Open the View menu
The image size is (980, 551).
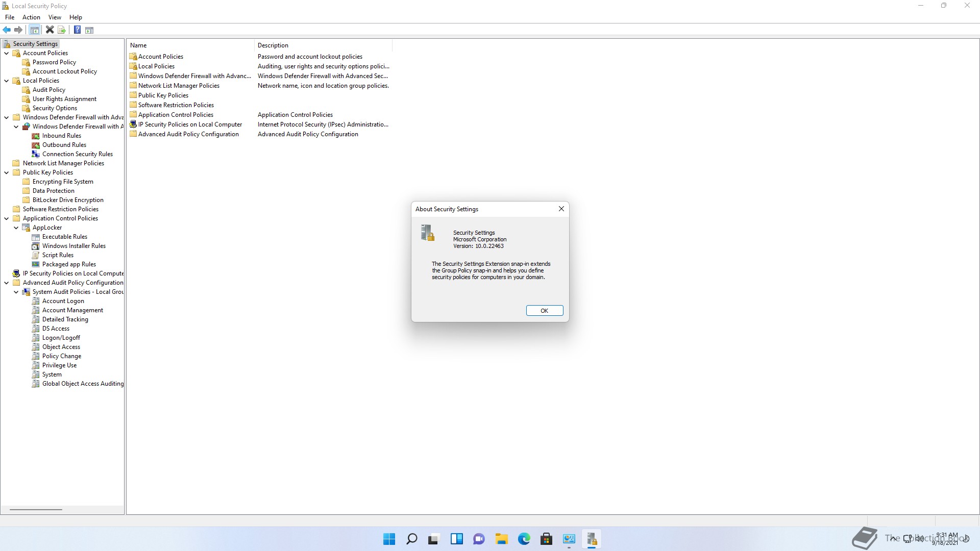(55, 17)
